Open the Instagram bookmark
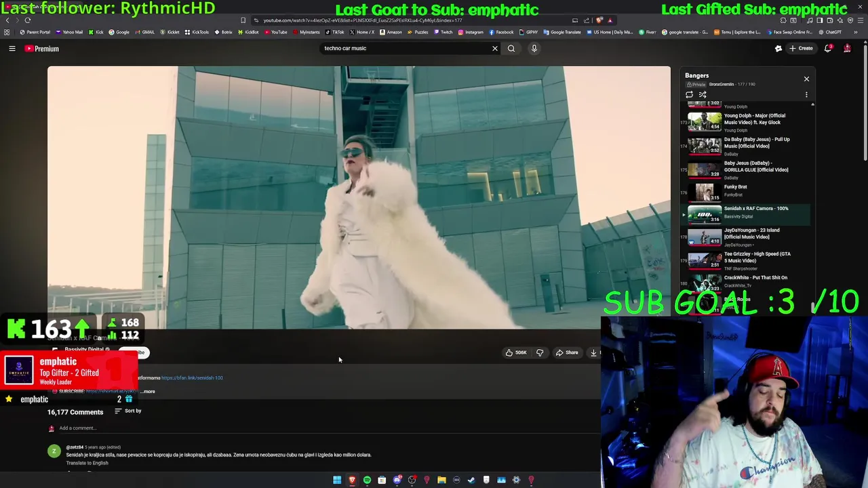Viewport: 868px width, 488px height. point(471,32)
